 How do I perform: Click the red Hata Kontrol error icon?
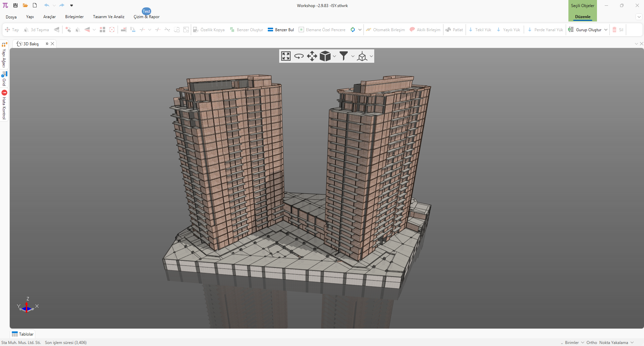tap(4, 93)
